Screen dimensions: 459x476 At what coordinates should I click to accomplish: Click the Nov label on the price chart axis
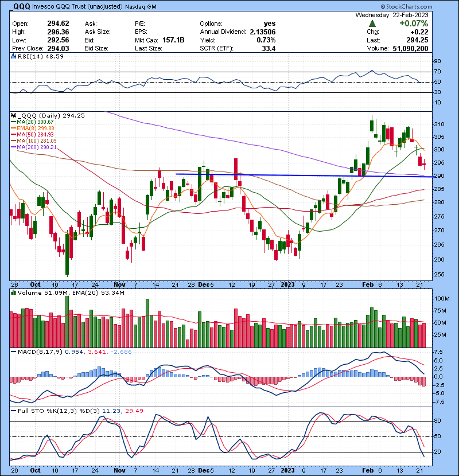119,284
